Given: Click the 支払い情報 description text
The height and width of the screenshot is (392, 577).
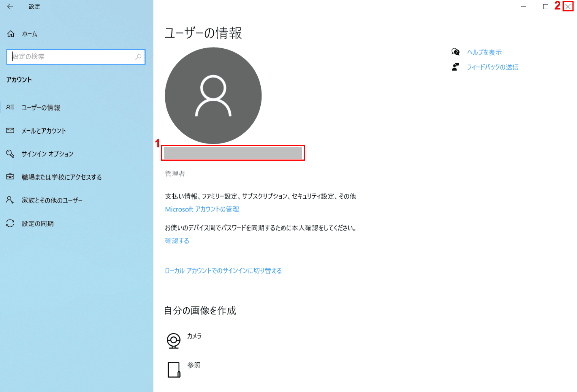Looking at the screenshot, I should pyautogui.click(x=261, y=196).
